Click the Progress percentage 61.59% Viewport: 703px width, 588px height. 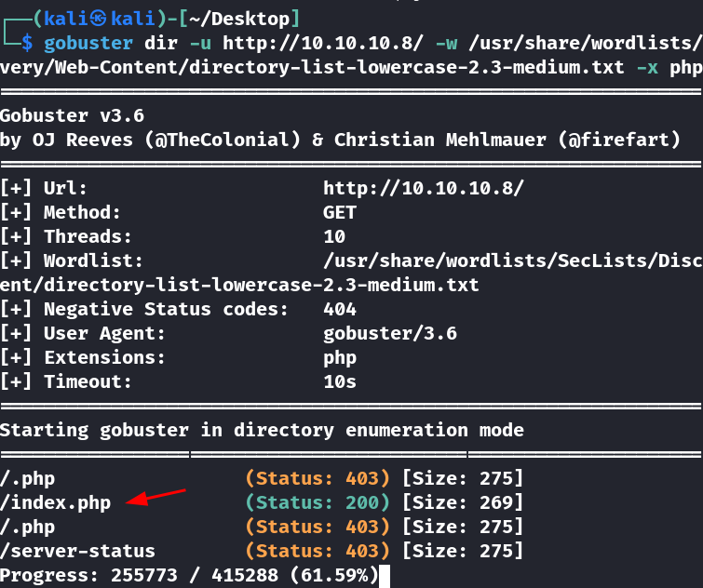pyautogui.click(x=334, y=575)
